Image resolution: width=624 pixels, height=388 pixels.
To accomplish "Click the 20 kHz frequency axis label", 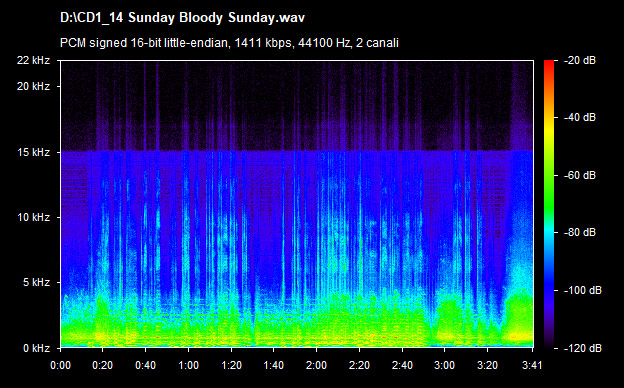I will pyautogui.click(x=33, y=86).
